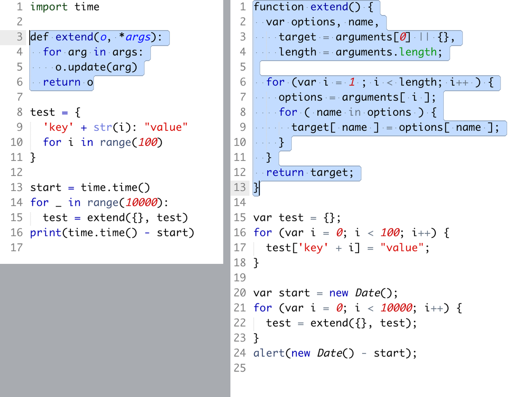Click 'test = extend({}, test)' Python line
The height and width of the screenshot is (397, 532).
[x=115, y=218]
